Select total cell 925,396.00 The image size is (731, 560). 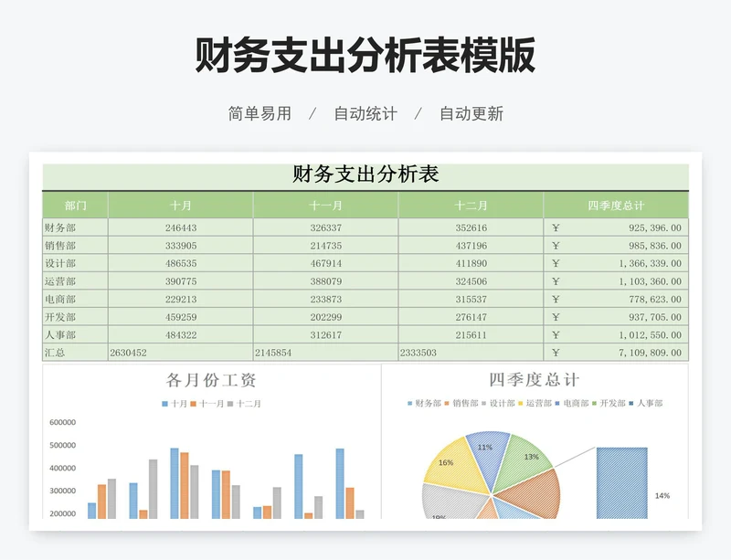[x=616, y=227]
